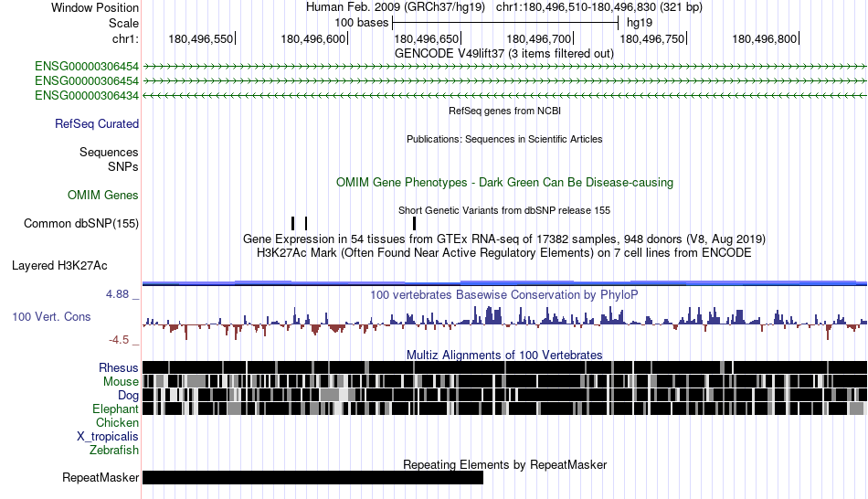Click the 100 bases scale bar
The height and width of the screenshot is (499, 868).
[x=505, y=23]
